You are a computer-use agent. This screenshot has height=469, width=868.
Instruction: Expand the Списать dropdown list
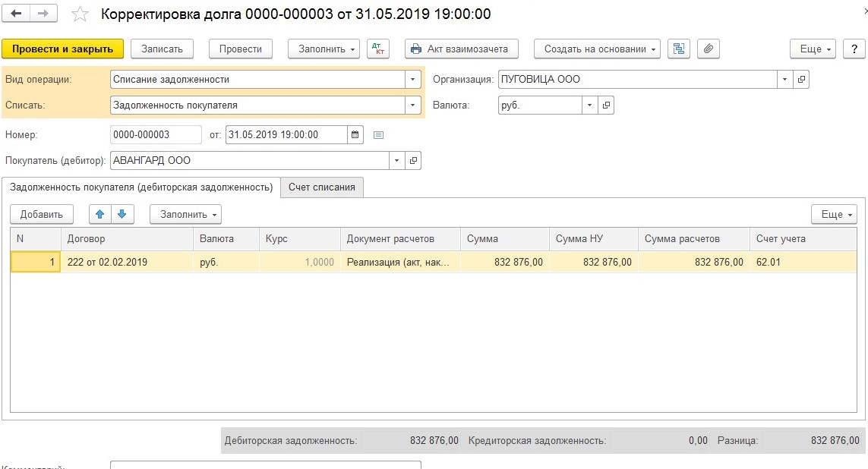pos(412,105)
